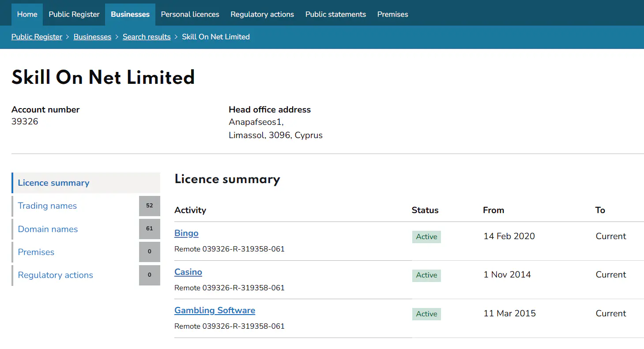644x349 pixels.
Task: Open the Premises item in the top navigation
Action: pyautogui.click(x=392, y=15)
